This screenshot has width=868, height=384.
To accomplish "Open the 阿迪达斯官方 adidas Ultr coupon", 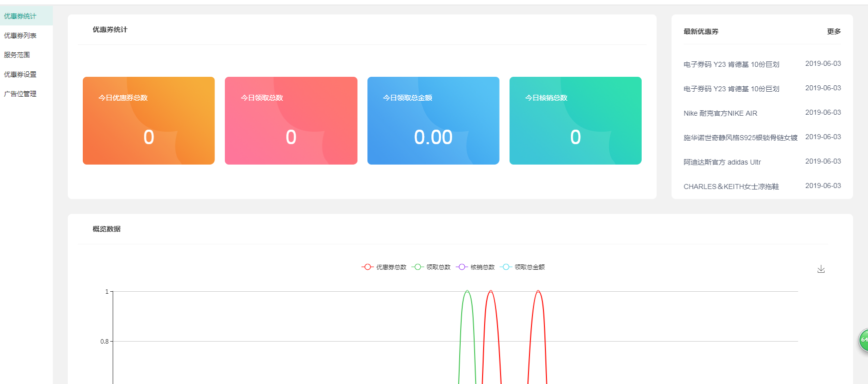I will (722, 162).
